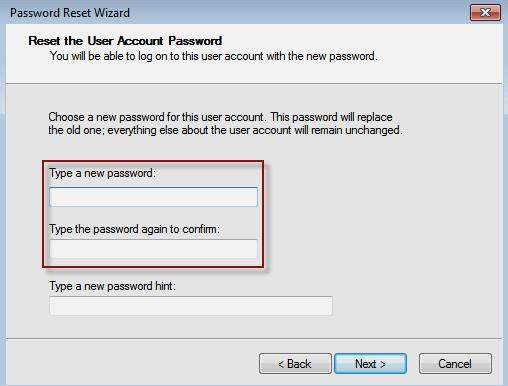Select the Reset the User Account Password heading

point(125,41)
